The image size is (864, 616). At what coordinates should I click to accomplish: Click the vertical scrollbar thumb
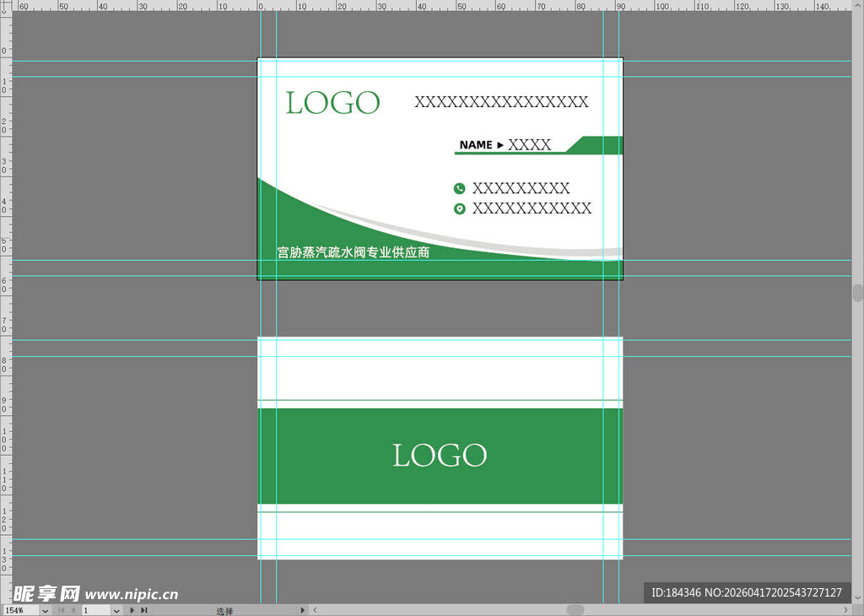858,293
